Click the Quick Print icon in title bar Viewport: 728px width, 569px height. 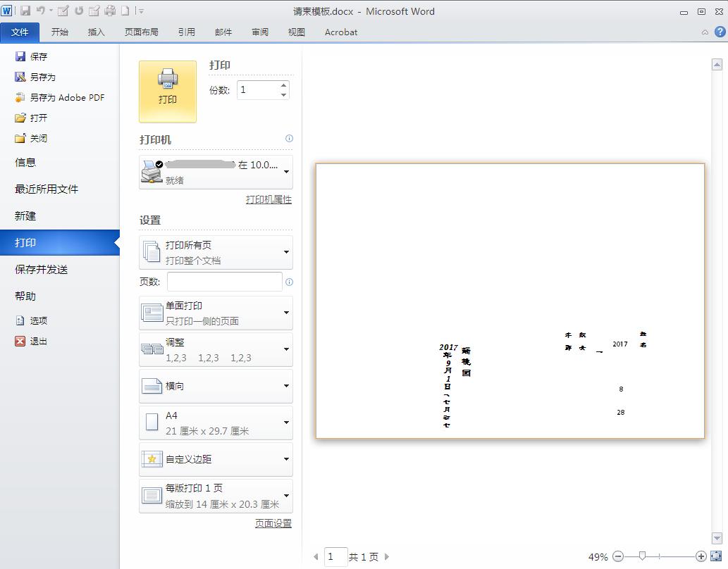pos(110,11)
